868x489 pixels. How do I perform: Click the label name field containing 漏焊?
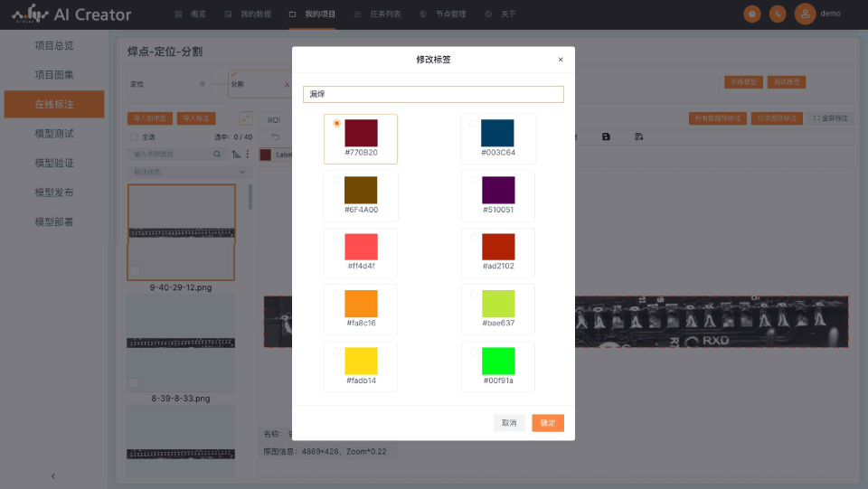click(x=433, y=94)
